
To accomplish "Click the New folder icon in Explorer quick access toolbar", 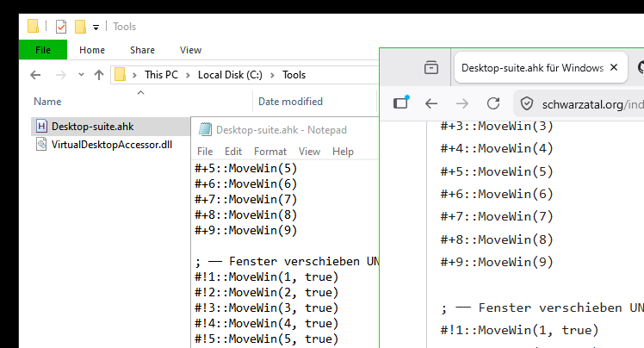I will [x=81, y=27].
